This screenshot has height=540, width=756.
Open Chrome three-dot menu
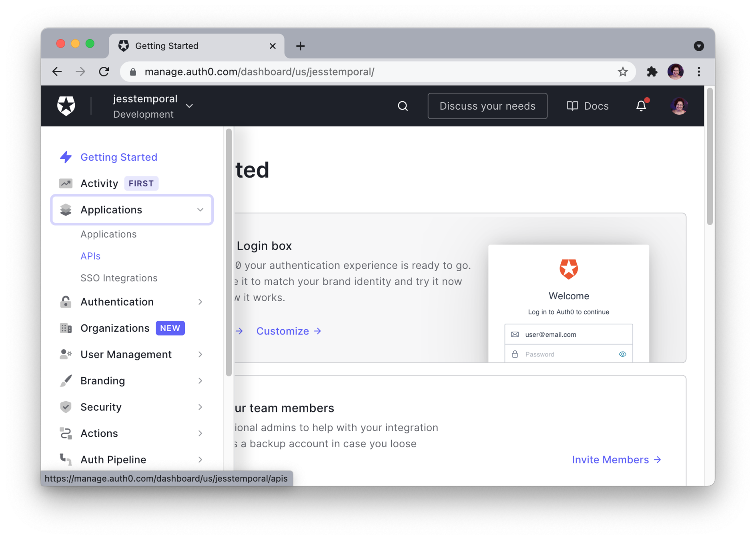(699, 72)
